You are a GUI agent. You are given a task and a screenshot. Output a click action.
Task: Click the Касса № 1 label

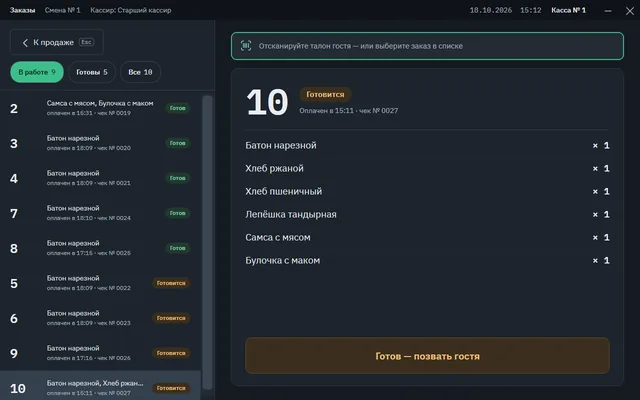coord(569,10)
